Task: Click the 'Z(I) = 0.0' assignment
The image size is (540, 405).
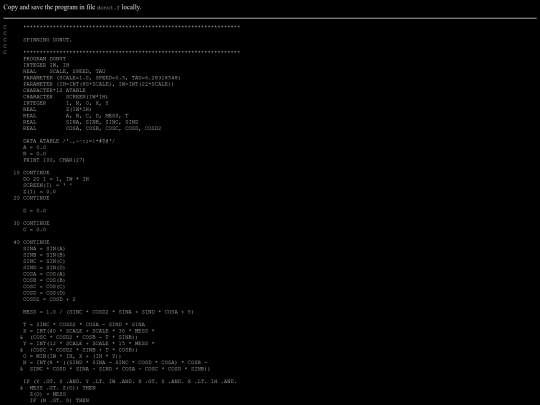Action: pyautogui.click(x=40, y=192)
